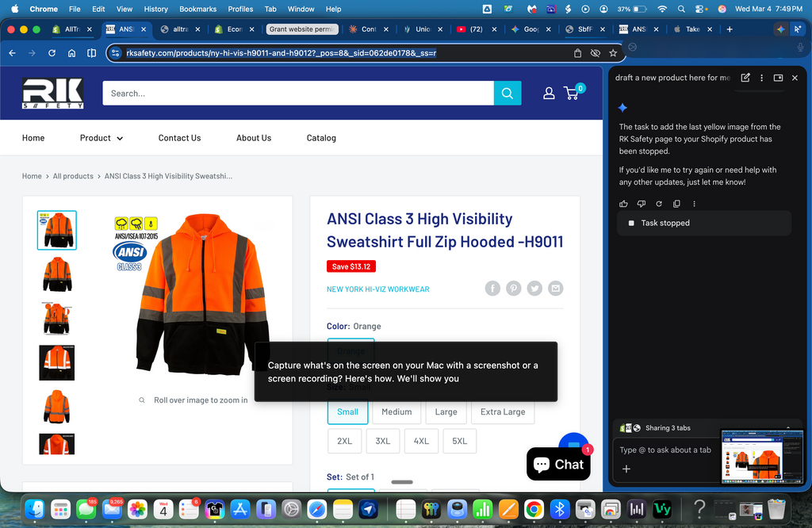The height and width of the screenshot is (528, 812).
Task: Open the account icon in the header
Action: point(548,93)
